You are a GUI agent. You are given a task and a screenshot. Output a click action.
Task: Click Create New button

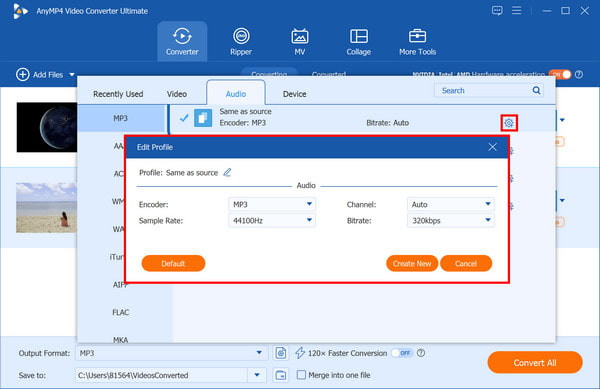point(412,263)
